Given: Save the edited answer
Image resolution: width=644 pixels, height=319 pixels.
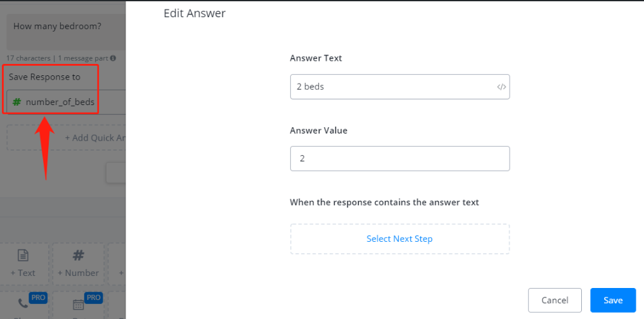Looking at the screenshot, I should (x=612, y=300).
